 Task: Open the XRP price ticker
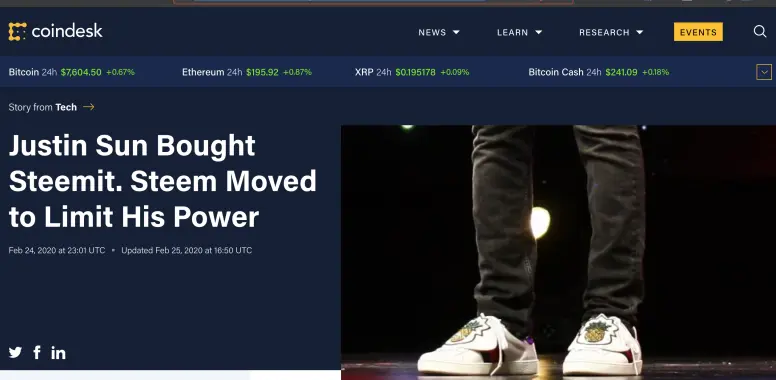click(412, 72)
